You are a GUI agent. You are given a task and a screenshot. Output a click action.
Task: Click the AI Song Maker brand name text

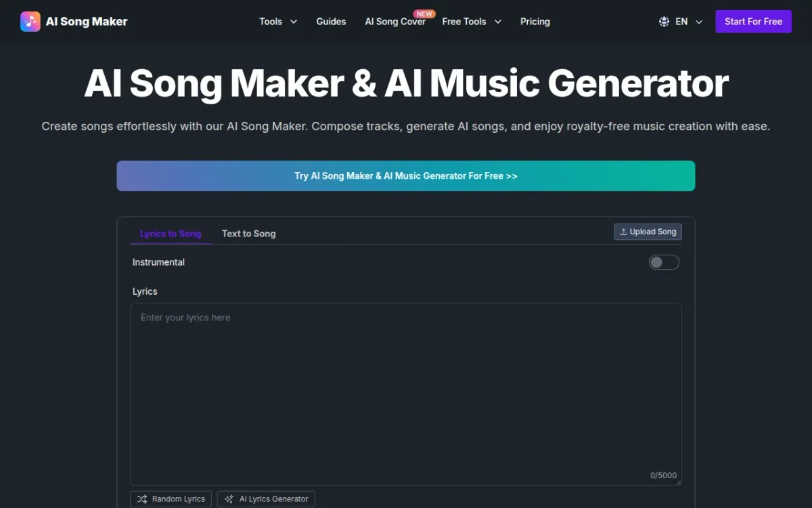[x=87, y=22]
